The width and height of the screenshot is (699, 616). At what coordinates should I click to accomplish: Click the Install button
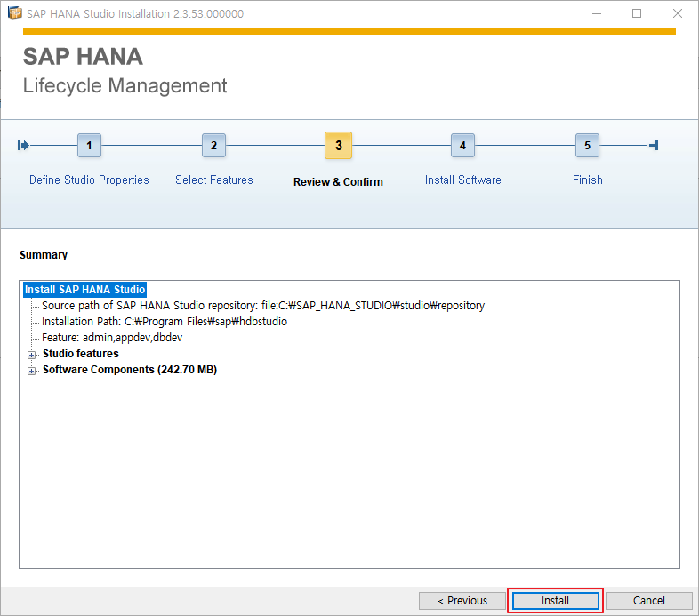555,600
